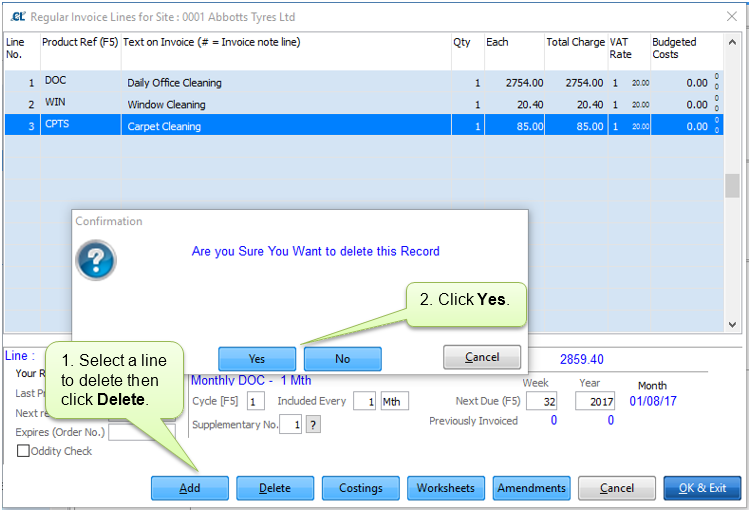Select the WIN Window Cleaning row
Viewport: 750px width, 514px height.
[x=364, y=104]
